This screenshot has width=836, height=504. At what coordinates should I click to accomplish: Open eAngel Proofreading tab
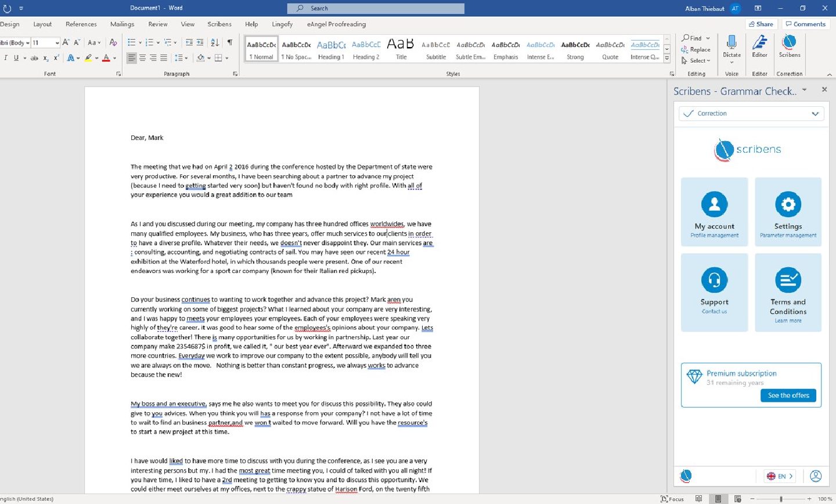pyautogui.click(x=337, y=24)
